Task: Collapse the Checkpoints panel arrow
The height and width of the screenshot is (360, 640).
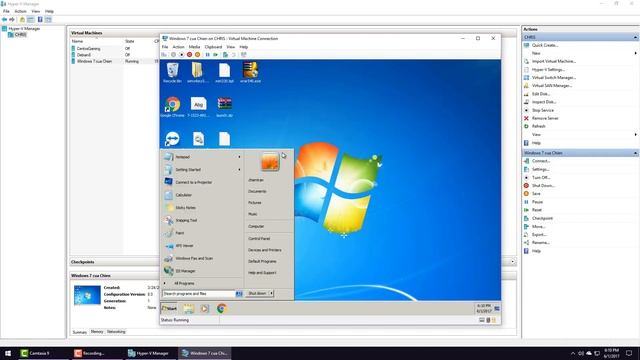Action: (x=513, y=262)
